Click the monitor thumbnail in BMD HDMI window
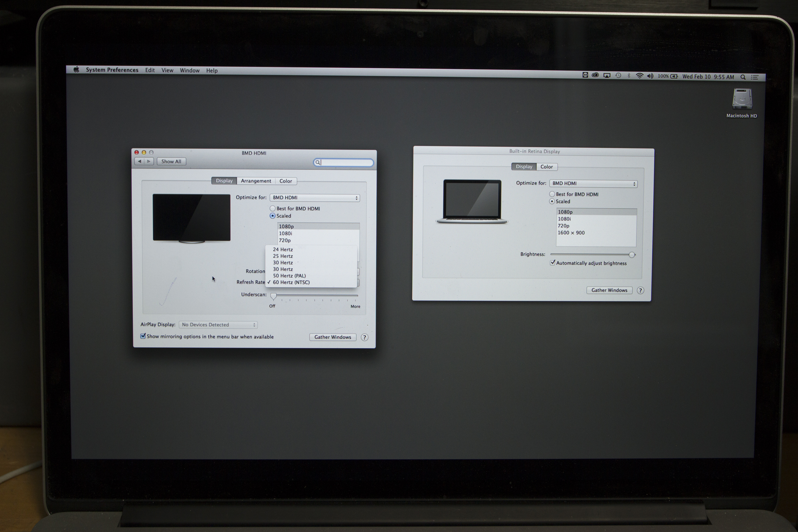 [192, 218]
